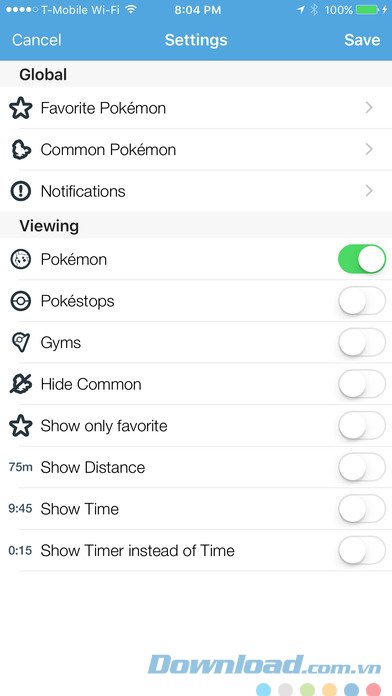Expand Common Pokémon with its arrow

click(369, 150)
